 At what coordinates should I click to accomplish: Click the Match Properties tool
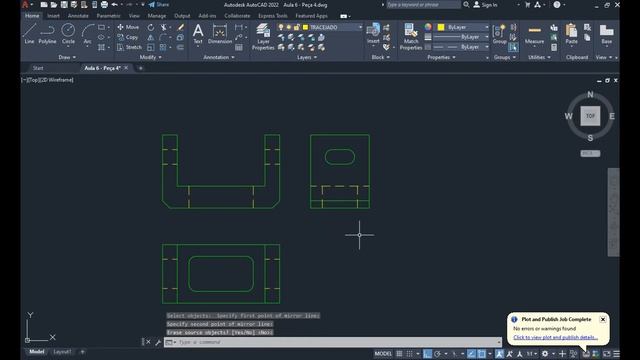pos(411,37)
